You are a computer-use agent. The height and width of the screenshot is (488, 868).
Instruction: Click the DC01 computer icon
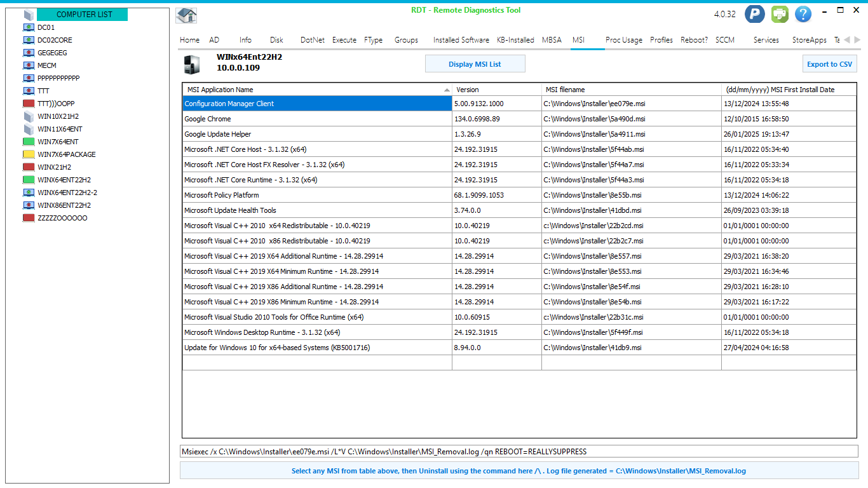pos(29,27)
